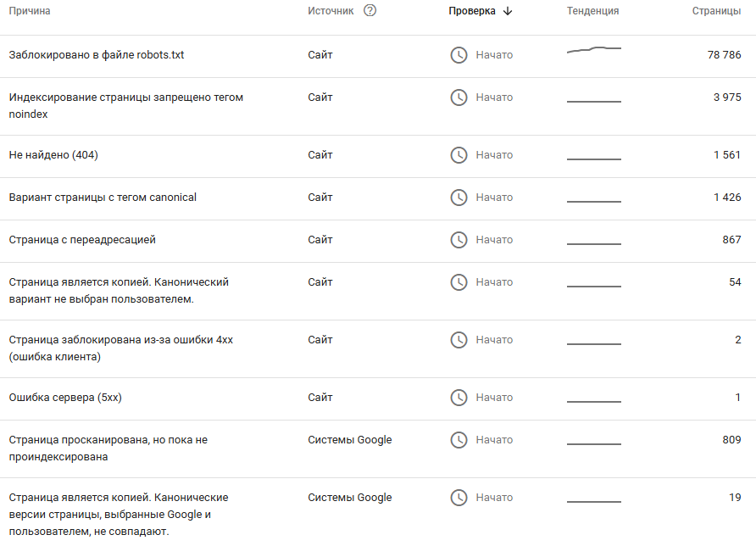Open the Заблокировано в файле robots.txt reason
The height and width of the screenshot is (546, 756).
click(x=97, y=55)
